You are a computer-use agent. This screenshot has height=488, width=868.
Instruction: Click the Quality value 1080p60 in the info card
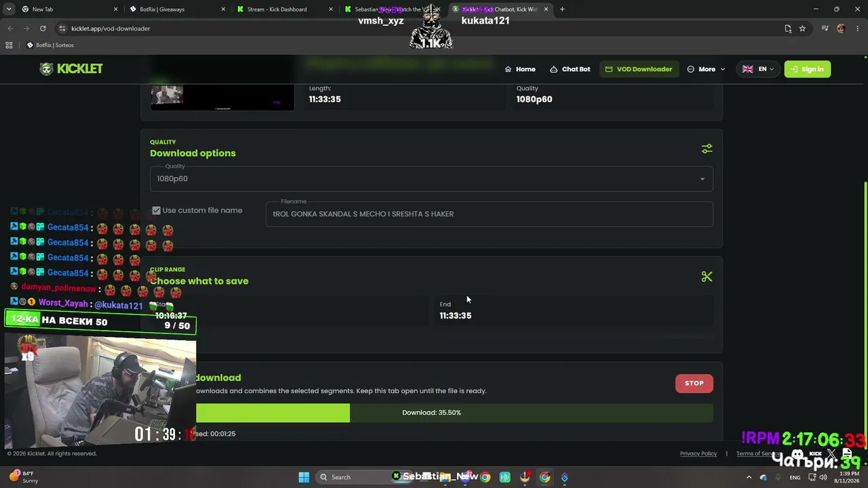coord(534,100)
